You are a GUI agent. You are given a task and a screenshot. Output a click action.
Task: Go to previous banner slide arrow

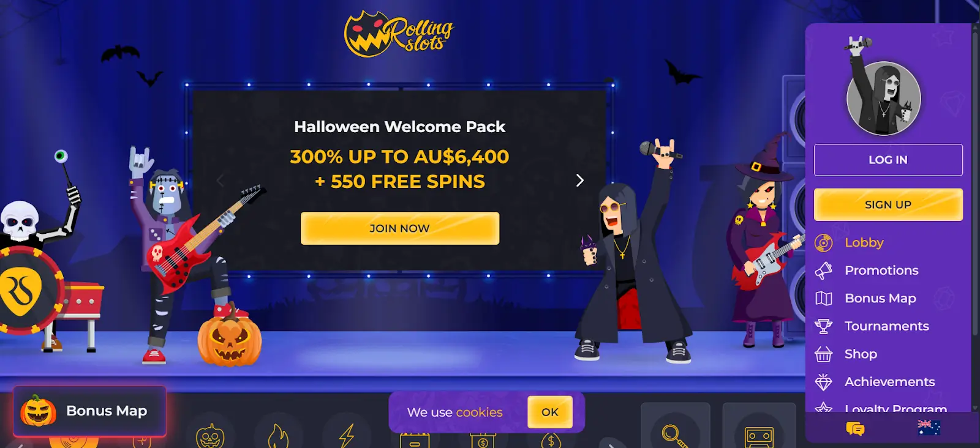[x=220, y=181]
